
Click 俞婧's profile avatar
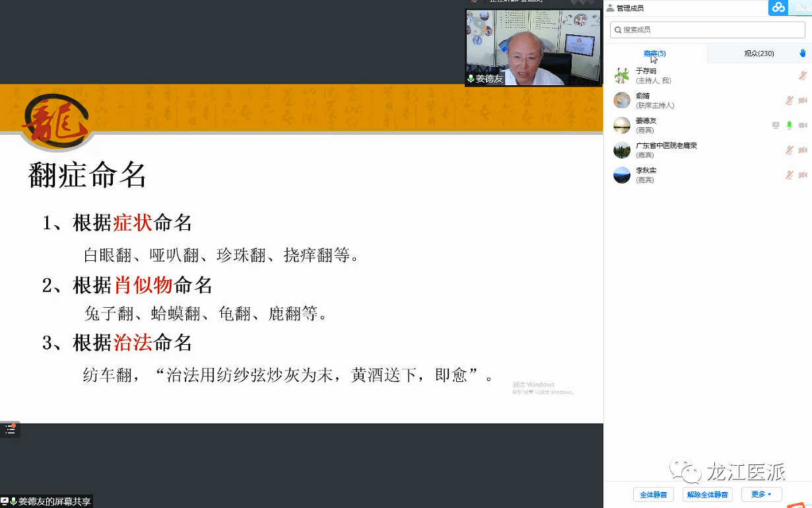tap(622, 100)
